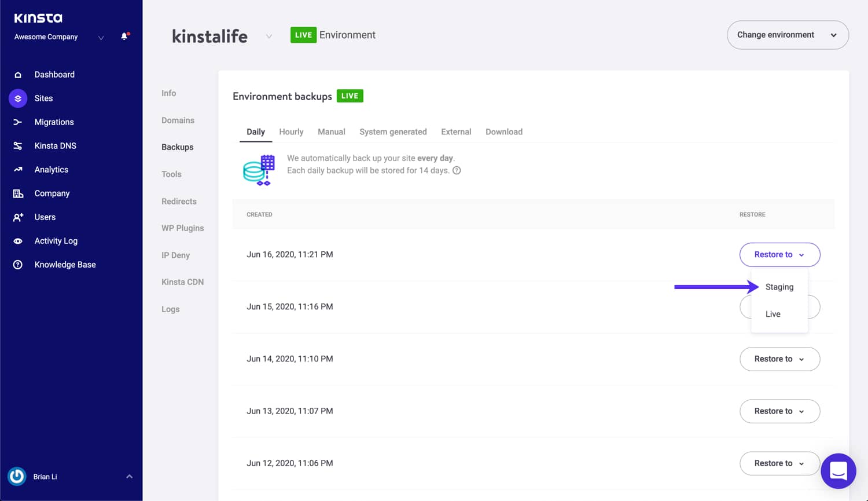Go to the WP Plugins page

click(x=182, y=228)
